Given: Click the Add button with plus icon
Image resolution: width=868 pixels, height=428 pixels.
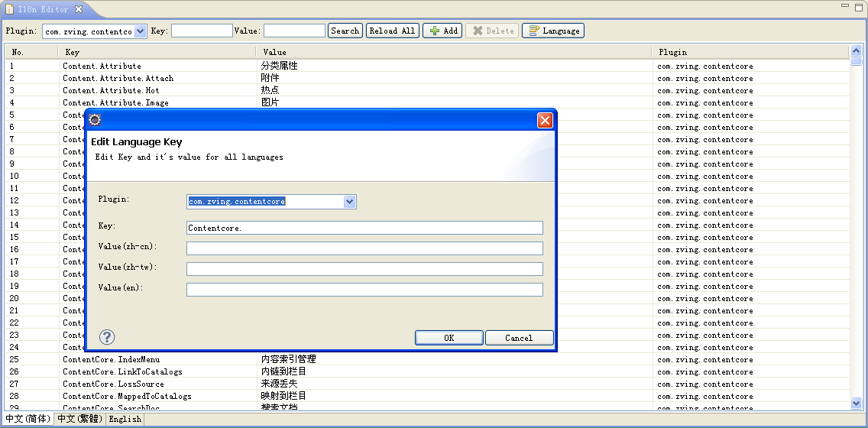Looking at the screenshot, I should coord(442,31).
